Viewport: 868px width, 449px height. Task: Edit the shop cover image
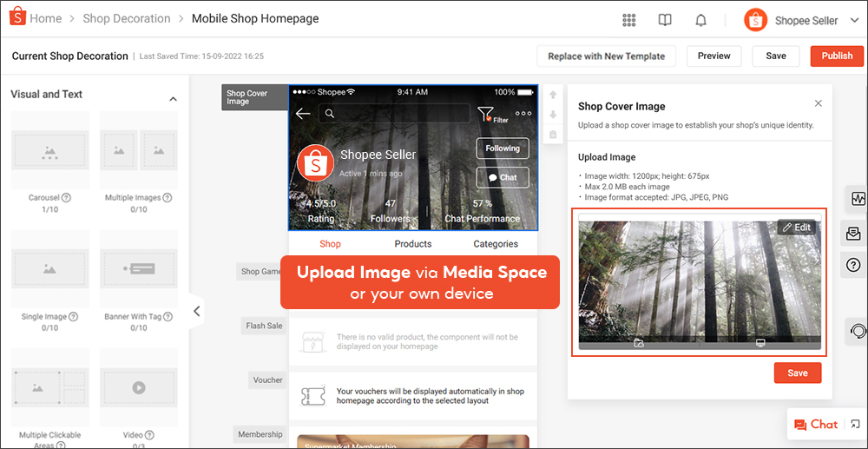tap(796, 228)
